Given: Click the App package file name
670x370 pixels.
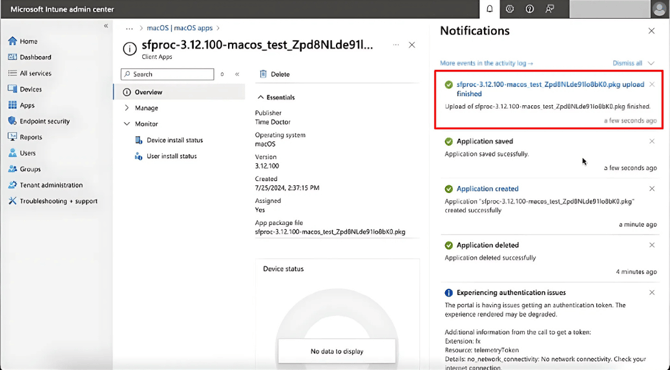Looking at the screenshot, I should pos(330,232).
